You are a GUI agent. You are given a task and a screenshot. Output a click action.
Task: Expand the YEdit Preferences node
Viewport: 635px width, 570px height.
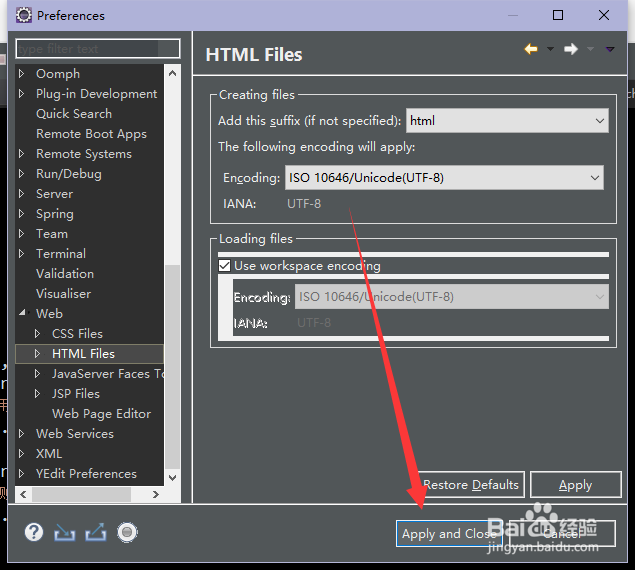[x=21, y=473]
